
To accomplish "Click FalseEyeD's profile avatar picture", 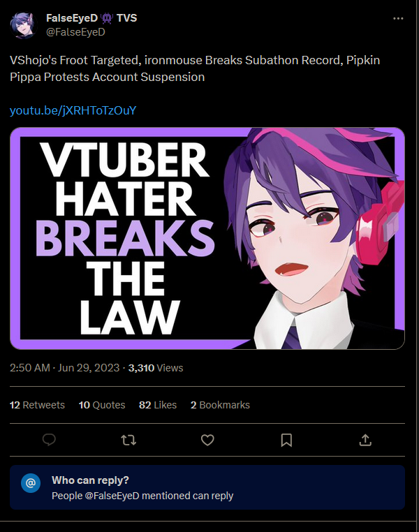I will click(24, 24).
